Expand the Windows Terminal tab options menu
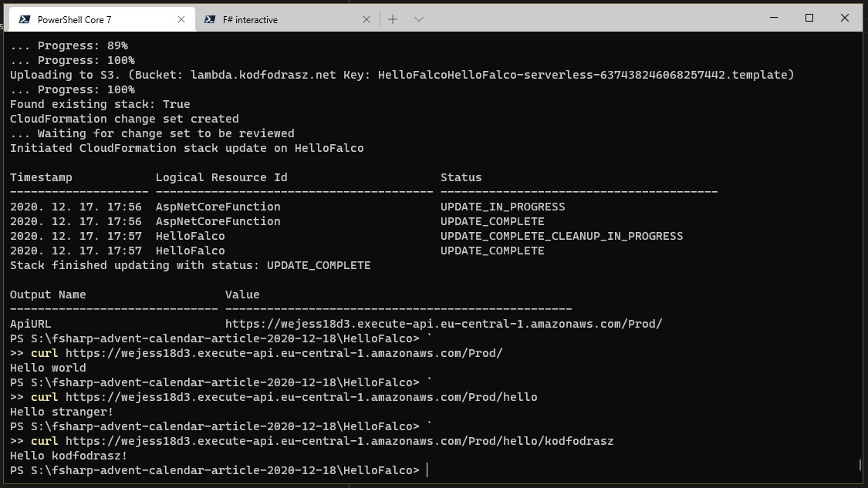This screenshot has width=868, height=488. (x=417, y=19)
